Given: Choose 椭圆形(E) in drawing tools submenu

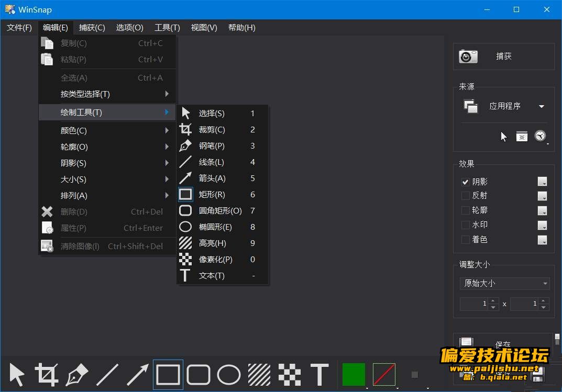Looking at the screenshot, I should (222, 227).
